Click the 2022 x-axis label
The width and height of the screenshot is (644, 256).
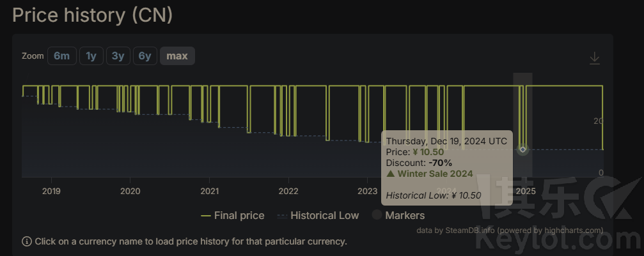pyautogui.click(x=288, y=190)
